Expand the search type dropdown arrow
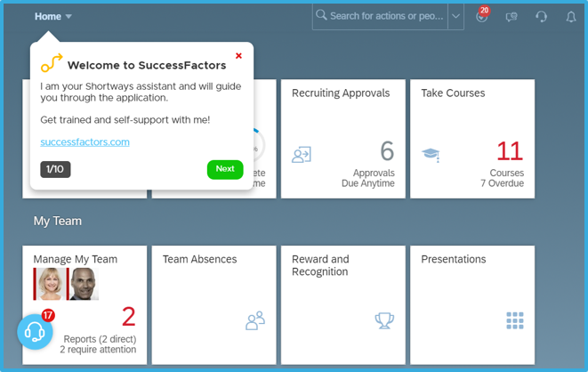The height and width of the screenshot is (372, 588). (455, 16)
